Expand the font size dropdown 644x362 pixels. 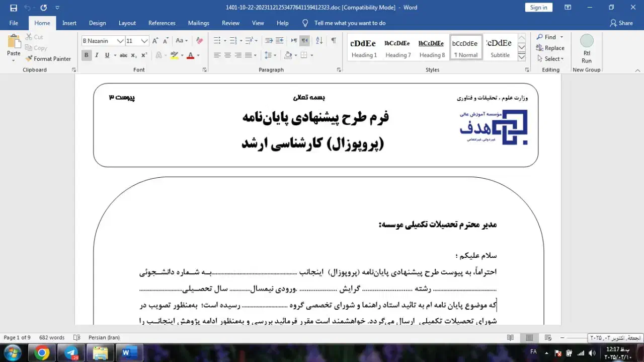tap(144, 41)
